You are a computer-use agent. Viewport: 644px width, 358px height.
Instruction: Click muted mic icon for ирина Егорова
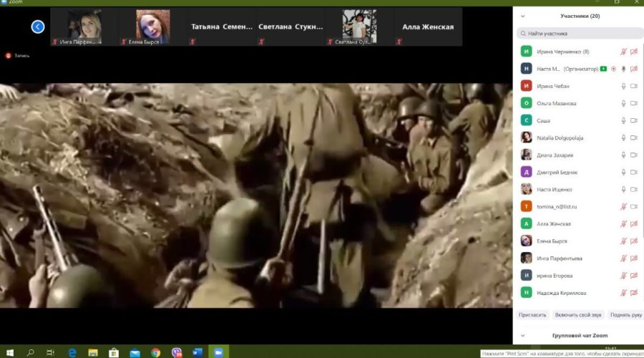tap(623, 276)
